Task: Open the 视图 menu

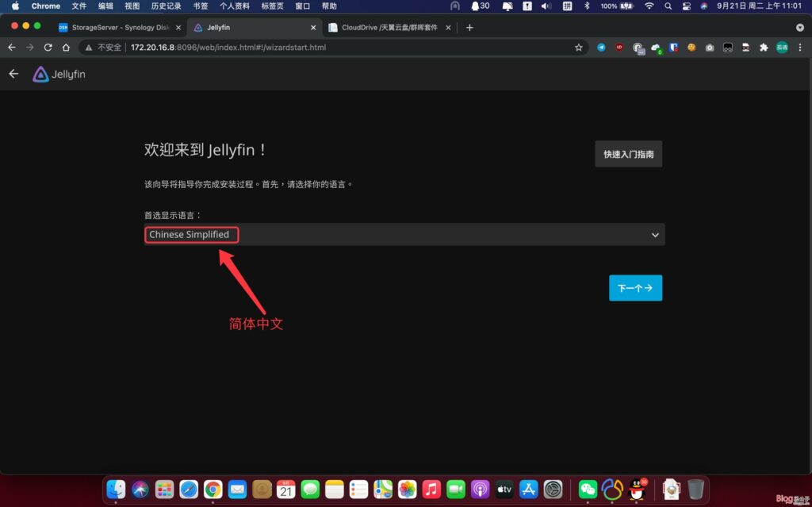Action: coord(132,6)
